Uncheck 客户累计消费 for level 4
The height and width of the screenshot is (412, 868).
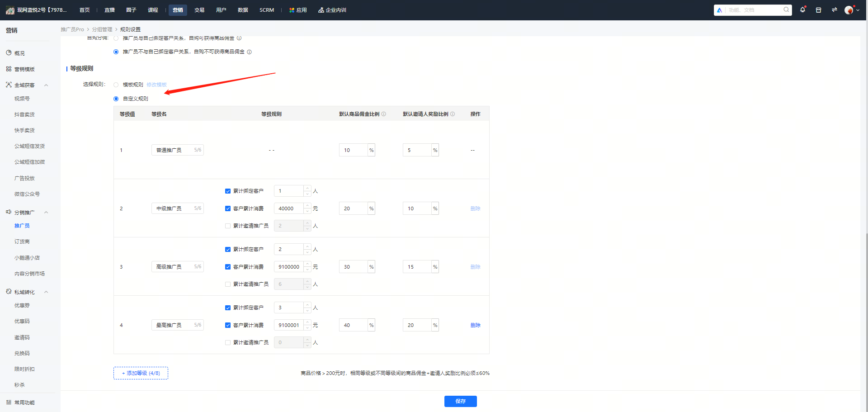coord(228,325)
